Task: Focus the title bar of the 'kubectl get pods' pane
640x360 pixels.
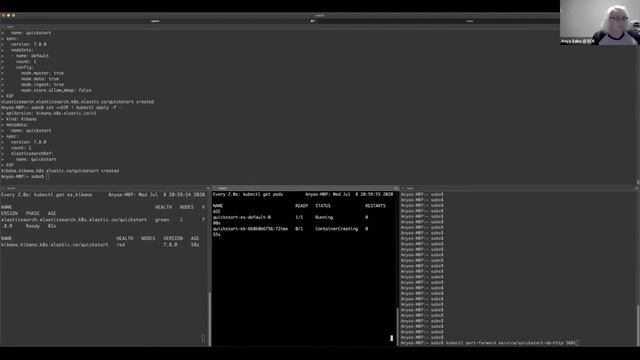Action: (305, 188)
